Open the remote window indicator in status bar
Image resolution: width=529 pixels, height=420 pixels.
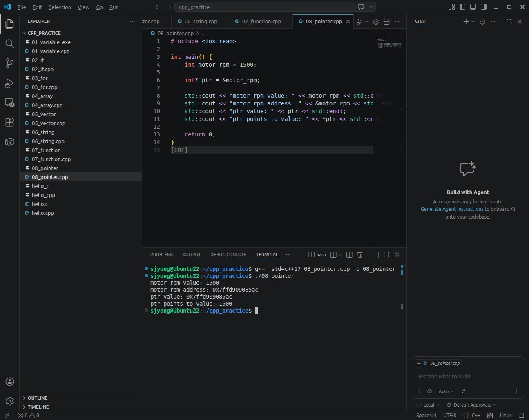tap(7, 416)
